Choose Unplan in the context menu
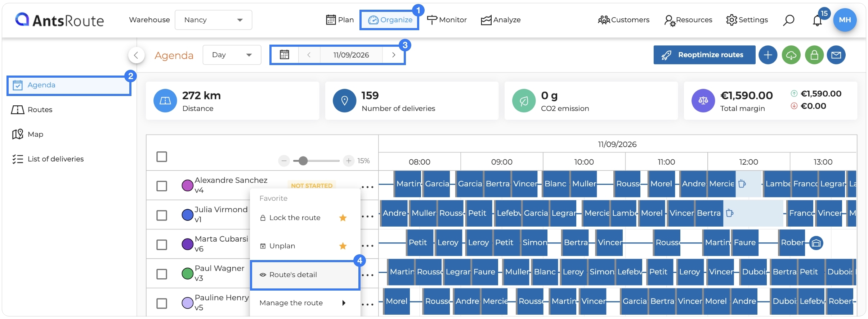The height and width of the screenshot is (319, 868). [x=305, y=246]
